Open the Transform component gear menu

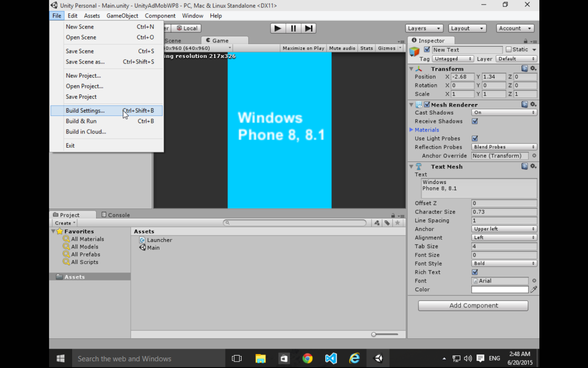click(533, 68)
